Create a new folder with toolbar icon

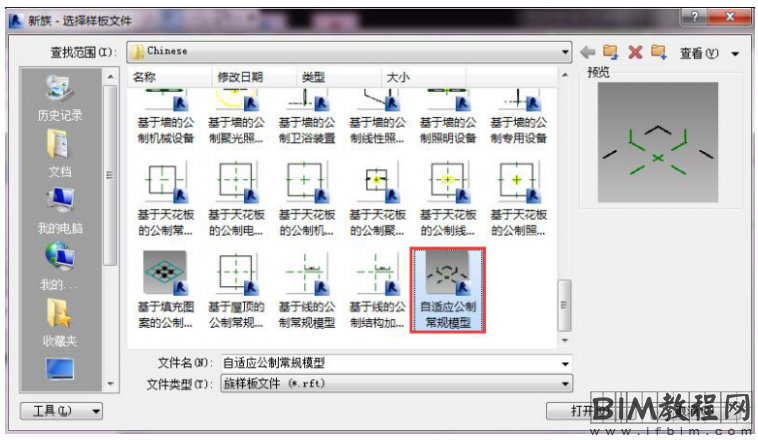(658, 52)
